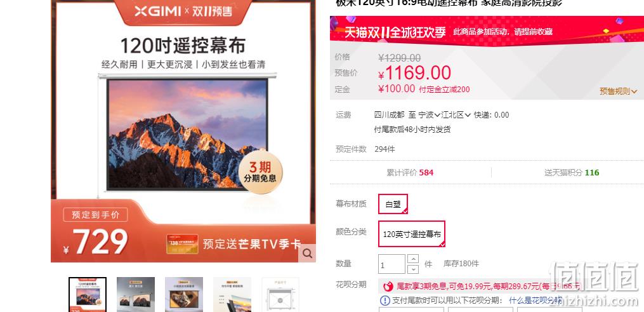Click the 送天猫积分 116 item
Image resolution: width=644 pixels, height=312 pixels.
[572, 173]
